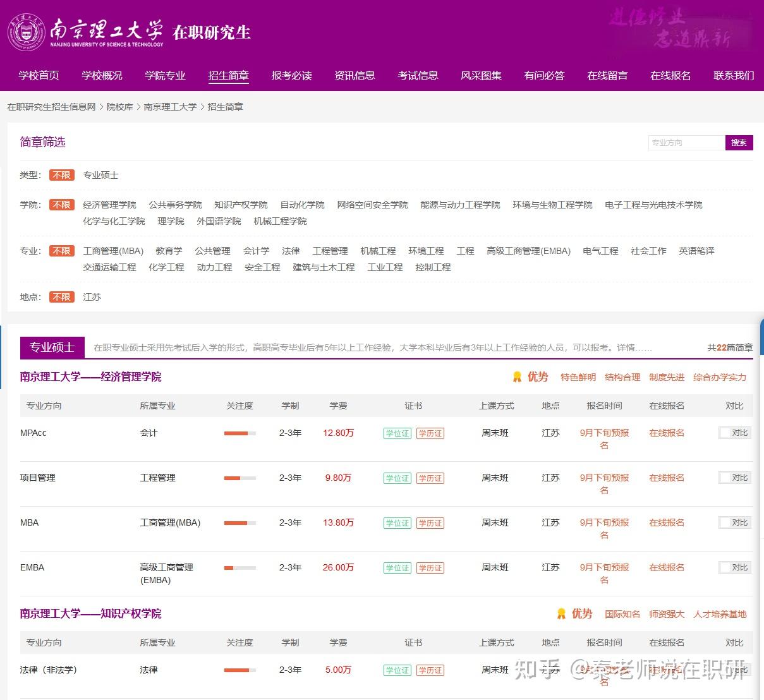The height and width of the screenshot is (700, 764).
Task: Click 学位证 badge in 法律(非法学) row
Action: click(397, 670)
